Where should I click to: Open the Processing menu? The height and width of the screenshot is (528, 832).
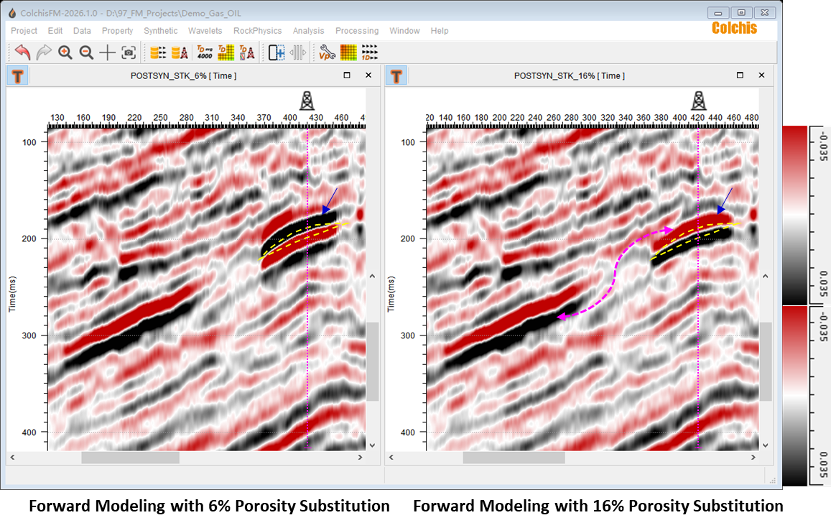(x=357, y=31)
